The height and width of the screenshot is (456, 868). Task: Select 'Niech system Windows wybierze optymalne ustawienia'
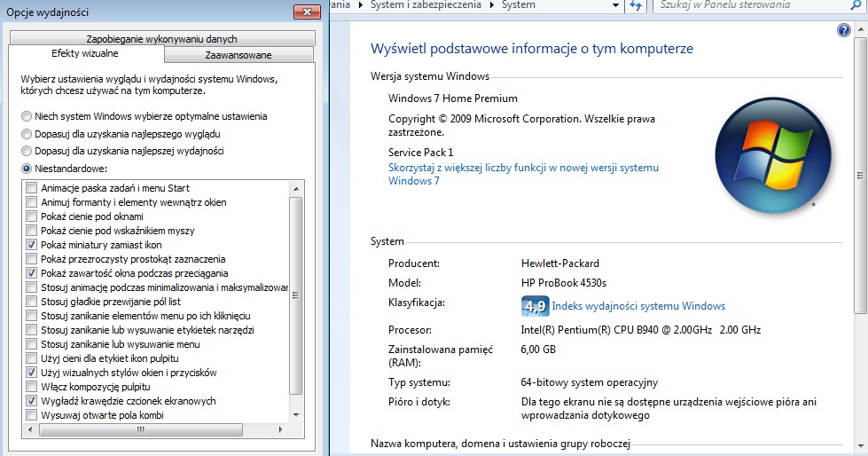coord(27,116)
